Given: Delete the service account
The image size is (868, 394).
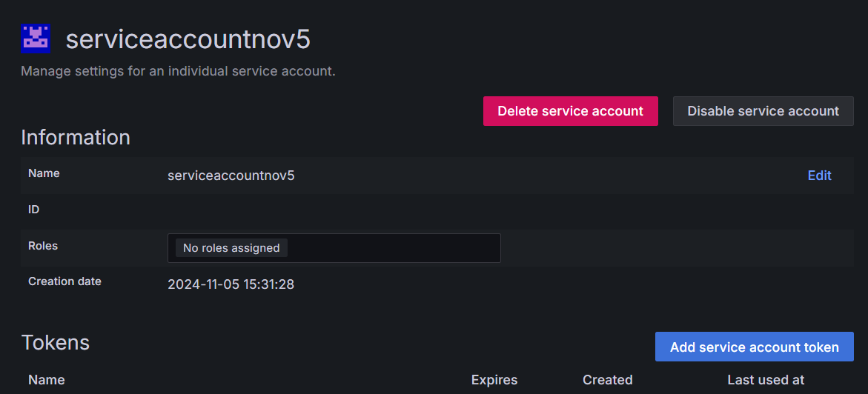Looking at the screenshot, I should 570,111.
